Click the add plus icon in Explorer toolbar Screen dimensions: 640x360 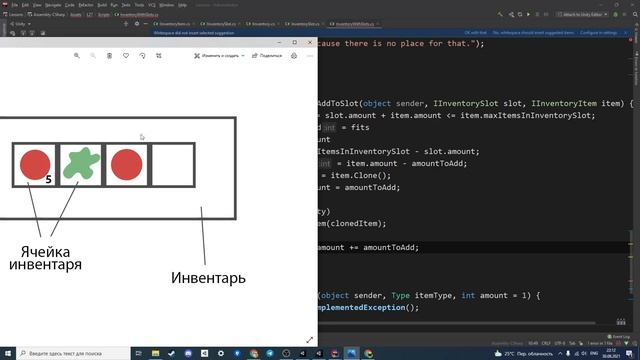tap(126, 24)
